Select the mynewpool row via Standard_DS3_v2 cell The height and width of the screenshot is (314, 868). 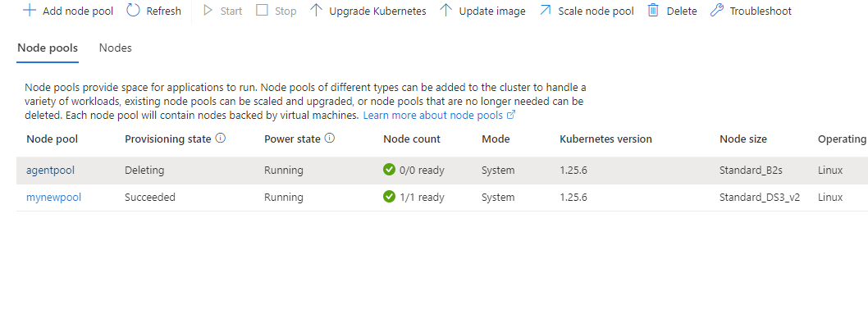pos(760,198)
